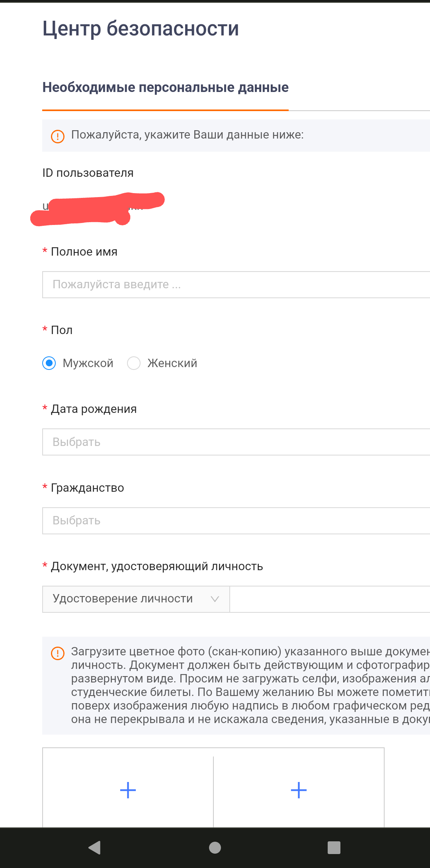Select the 'Мужской' radio button
The image size is (430, 868).
49,363
